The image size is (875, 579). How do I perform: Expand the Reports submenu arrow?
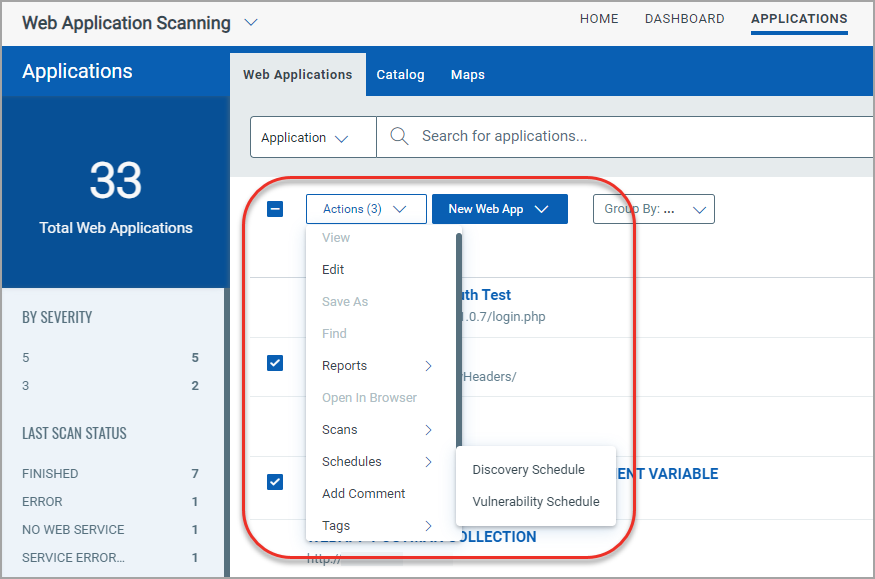(x=428, y=366)
